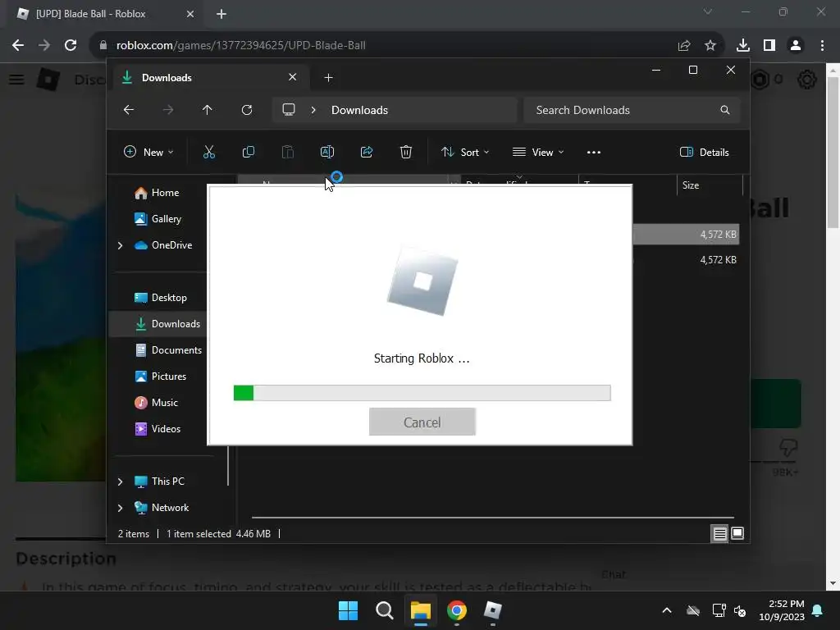
Task: Toggle the Details pane button
Action: [705, 152]
